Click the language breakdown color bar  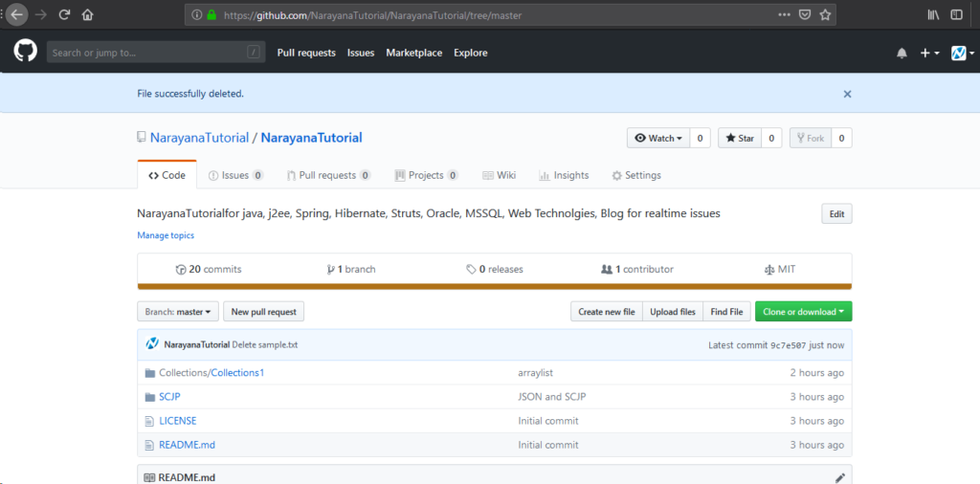coord(495,287)
